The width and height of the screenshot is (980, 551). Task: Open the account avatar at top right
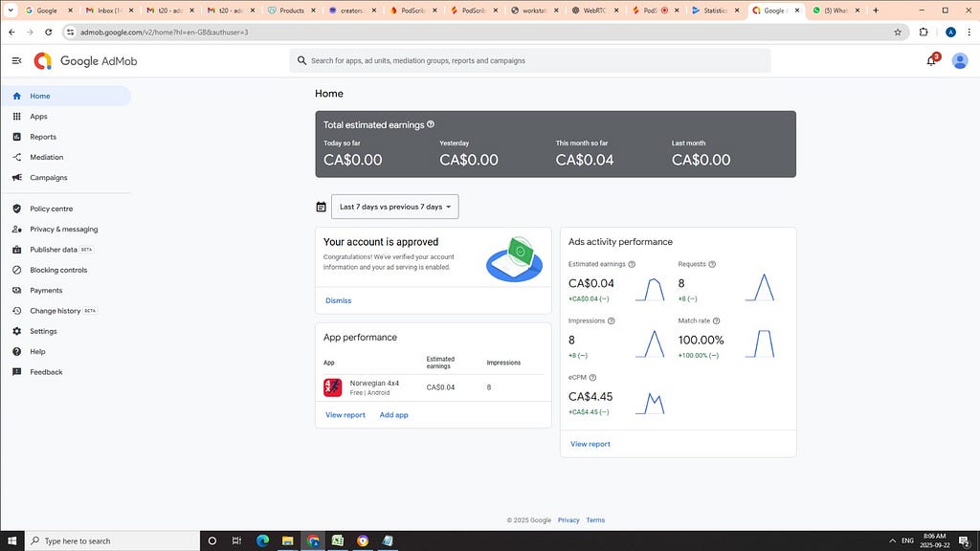point(959,60)
